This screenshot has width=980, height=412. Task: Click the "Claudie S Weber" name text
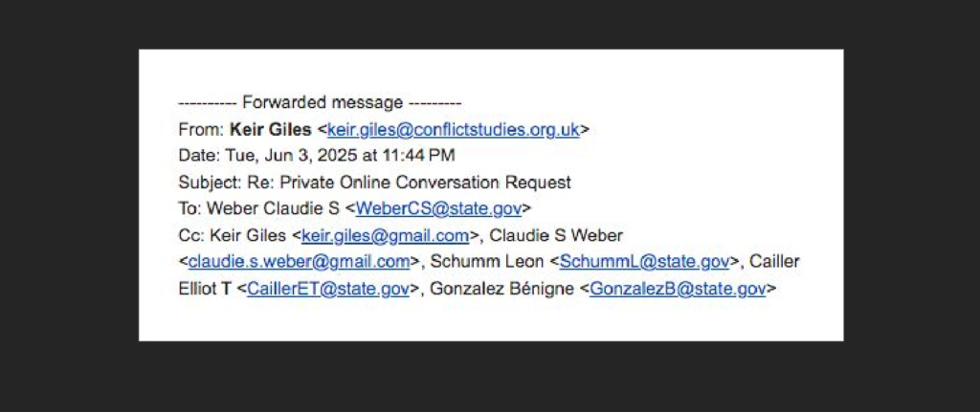pyautogui.click(x=557, y=235)
